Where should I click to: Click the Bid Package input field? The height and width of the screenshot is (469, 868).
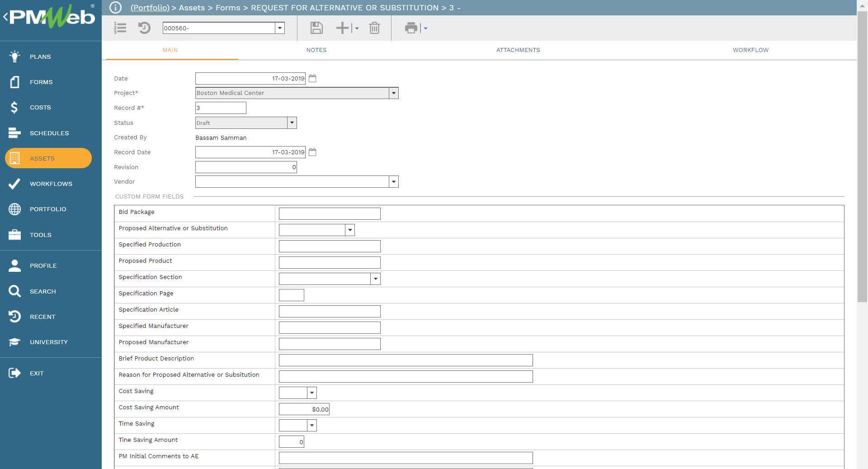point(330,213)
